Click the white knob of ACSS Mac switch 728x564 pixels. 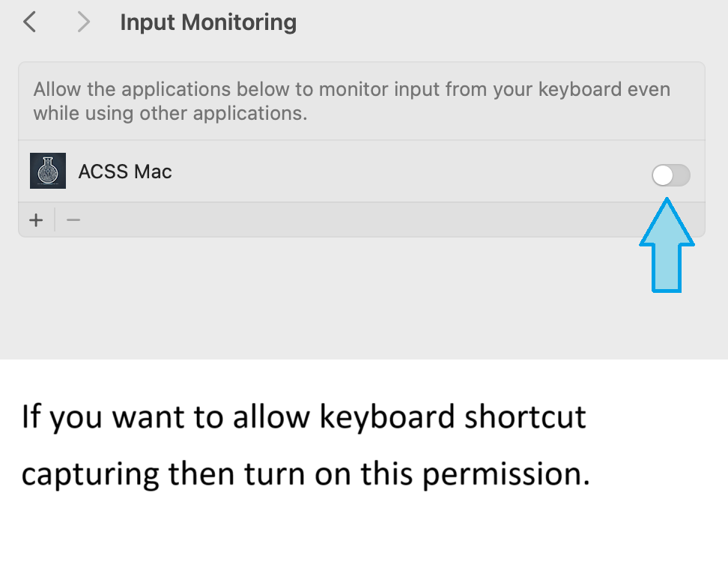pyautogui.click(x=663, y=175)
